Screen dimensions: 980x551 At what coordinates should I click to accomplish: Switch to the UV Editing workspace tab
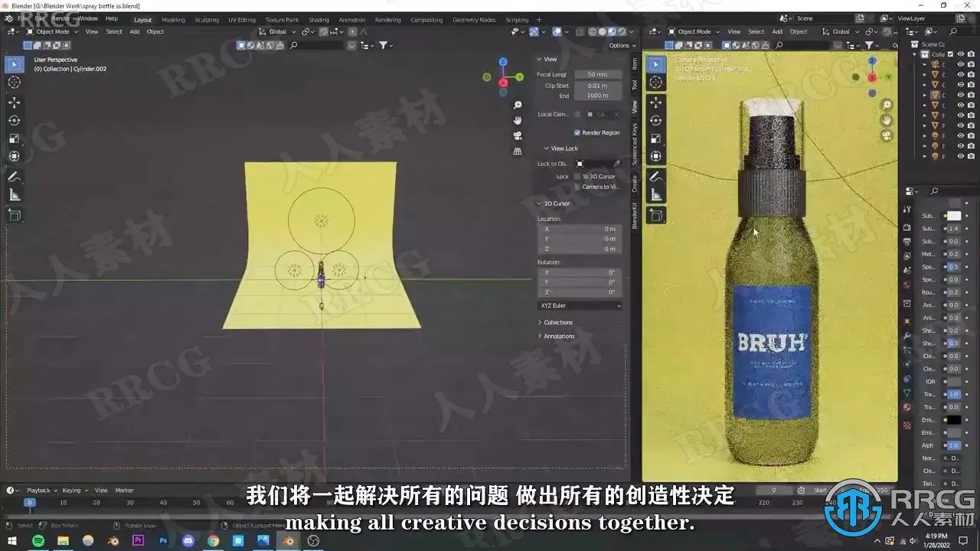[x=242, y=20]
